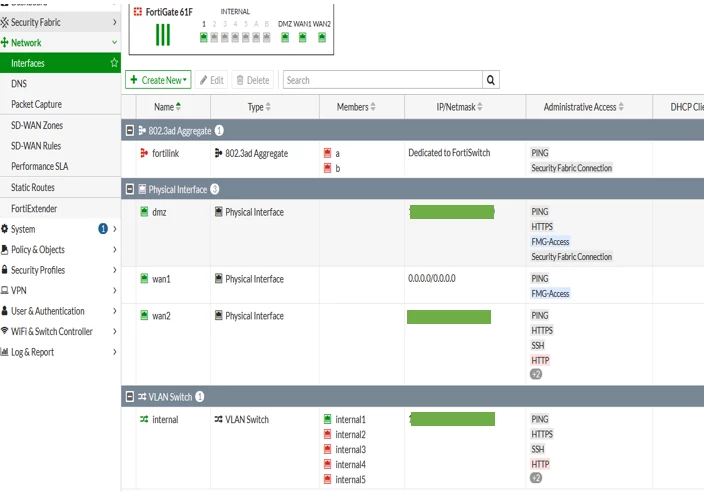Click the Log & Report chart icon
Viewport: 707px width, 492px height.
coord(5,352)
